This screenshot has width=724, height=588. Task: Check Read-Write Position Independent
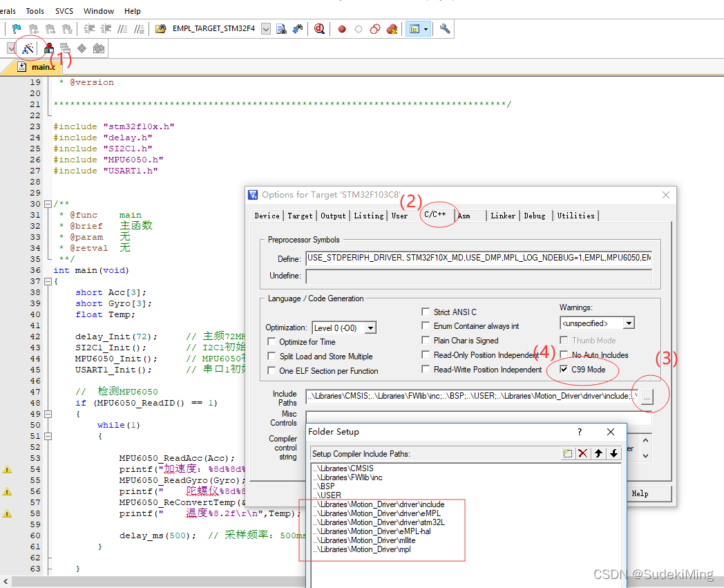coord(426,369)
